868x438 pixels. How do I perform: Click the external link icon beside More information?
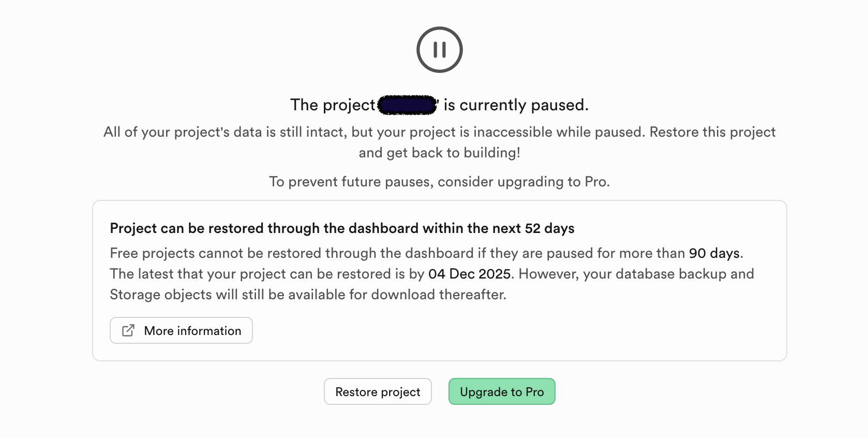(128, 330)
